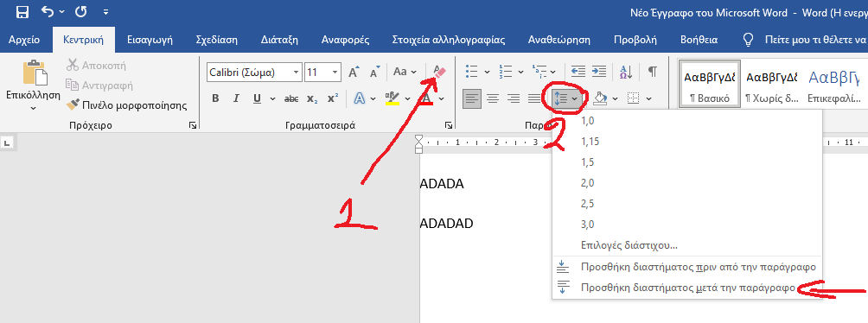This screenshot has width=868, height=323.
Task: Toggle Bold formatting
Action: [x=216, y=99]
